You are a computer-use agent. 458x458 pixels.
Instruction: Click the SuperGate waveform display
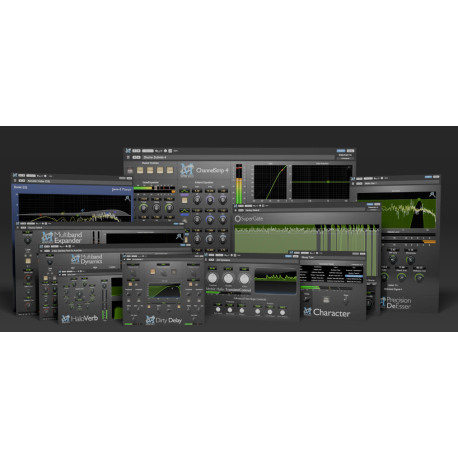306,239
